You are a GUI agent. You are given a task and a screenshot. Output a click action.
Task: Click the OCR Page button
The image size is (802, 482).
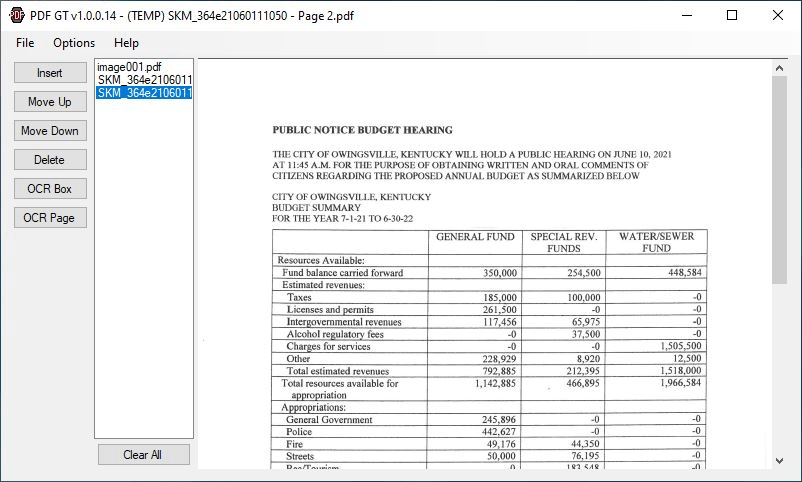click(50, 217)
